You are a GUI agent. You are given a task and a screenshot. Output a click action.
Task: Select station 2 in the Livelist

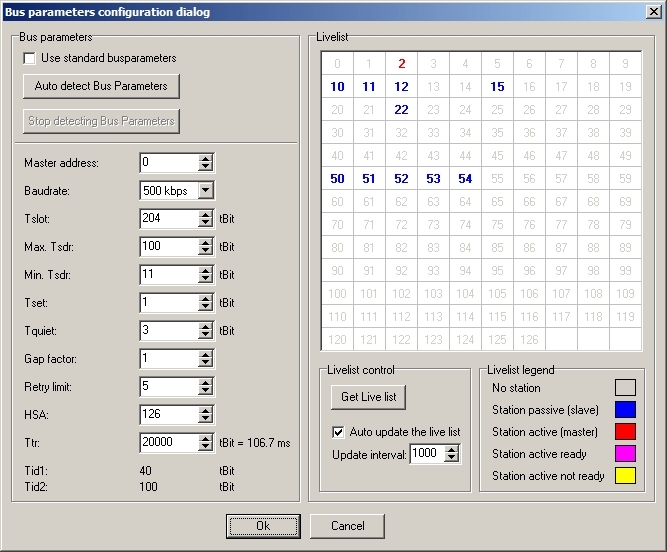(401, 64)
